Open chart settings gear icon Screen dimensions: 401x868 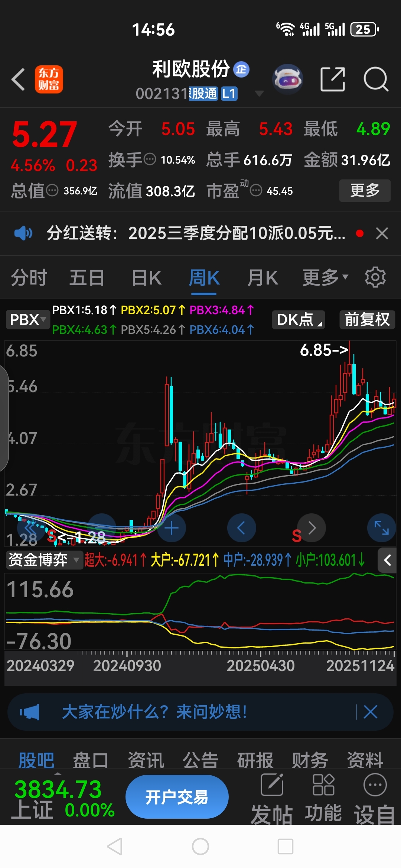pyautogui.click(x=375, y=277)
